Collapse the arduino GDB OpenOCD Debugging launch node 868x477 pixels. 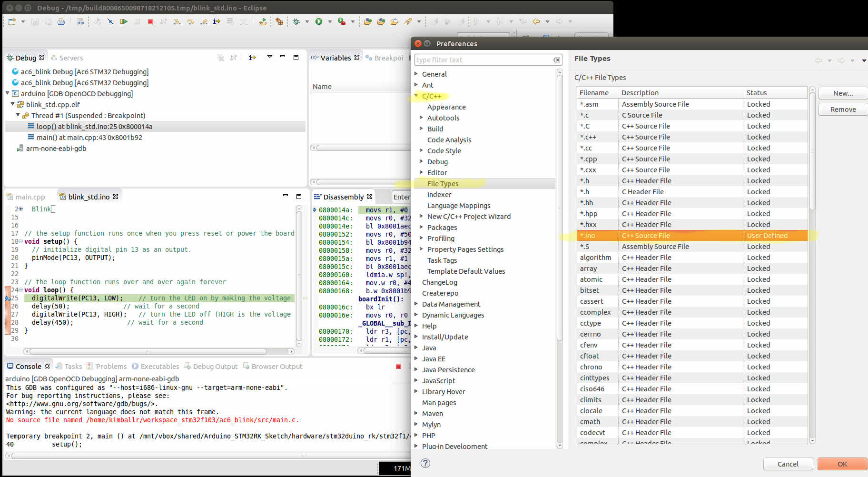[x=8, y=93]
